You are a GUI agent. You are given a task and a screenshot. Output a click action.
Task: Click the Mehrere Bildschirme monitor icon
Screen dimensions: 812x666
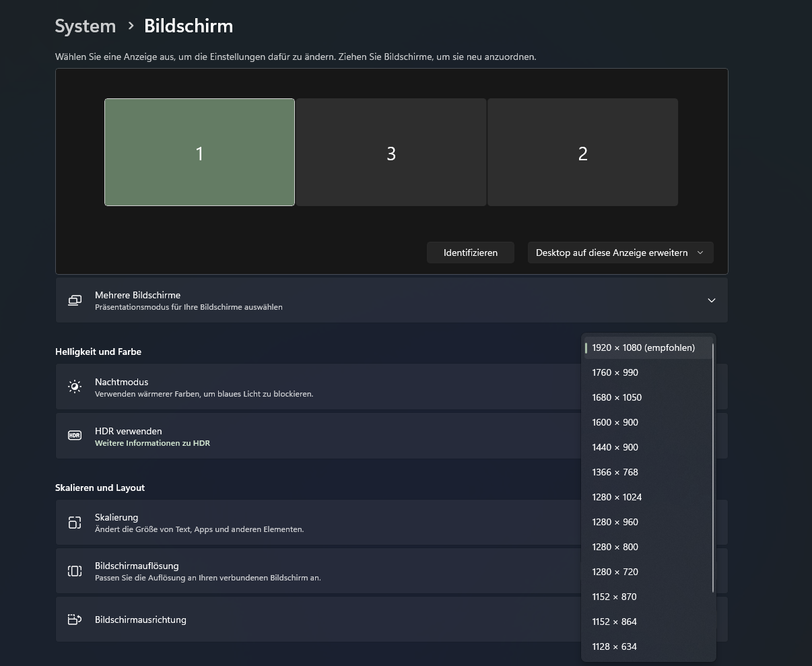pyautogui.click(x=74, y=300)
